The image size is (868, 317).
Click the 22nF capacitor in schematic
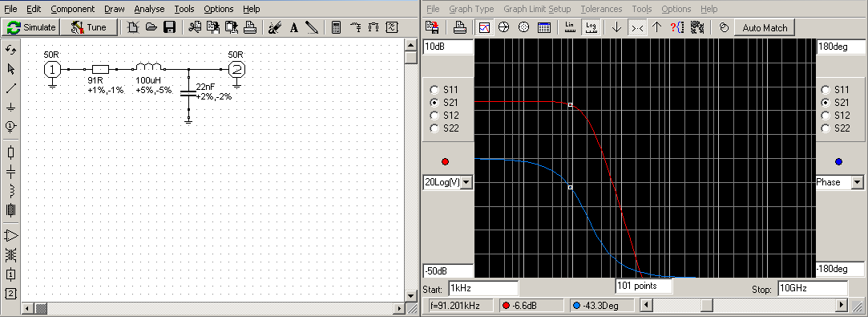189,94
